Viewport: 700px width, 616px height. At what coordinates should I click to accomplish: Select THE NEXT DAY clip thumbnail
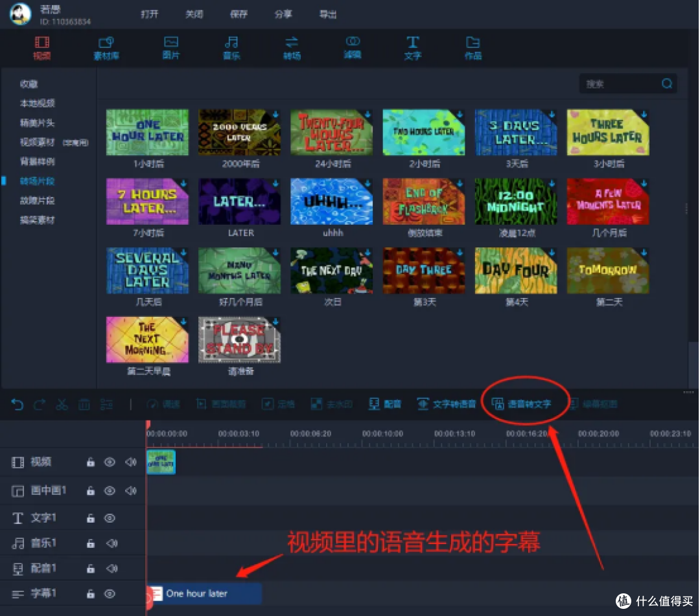pyautogui.click(x=331, y=271)
